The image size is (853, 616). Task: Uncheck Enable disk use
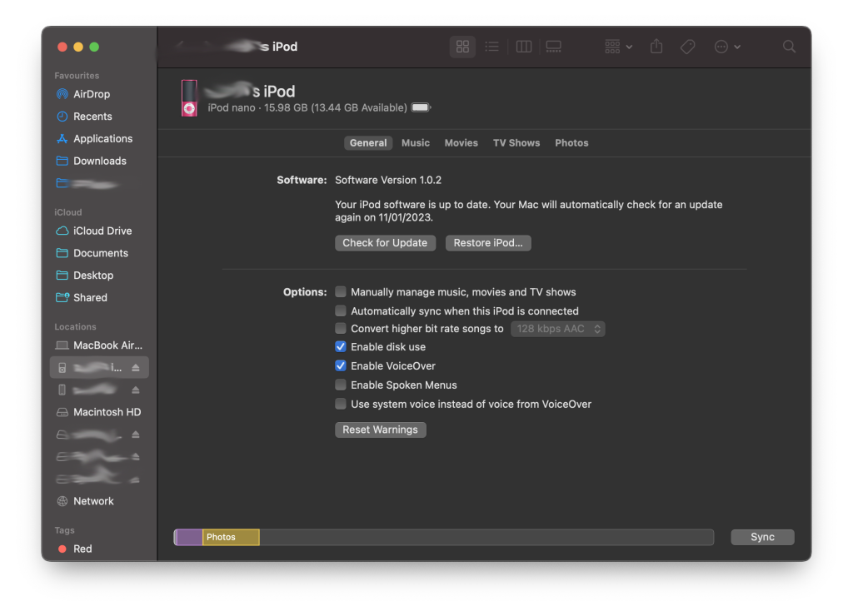click(x=341, y=347)
